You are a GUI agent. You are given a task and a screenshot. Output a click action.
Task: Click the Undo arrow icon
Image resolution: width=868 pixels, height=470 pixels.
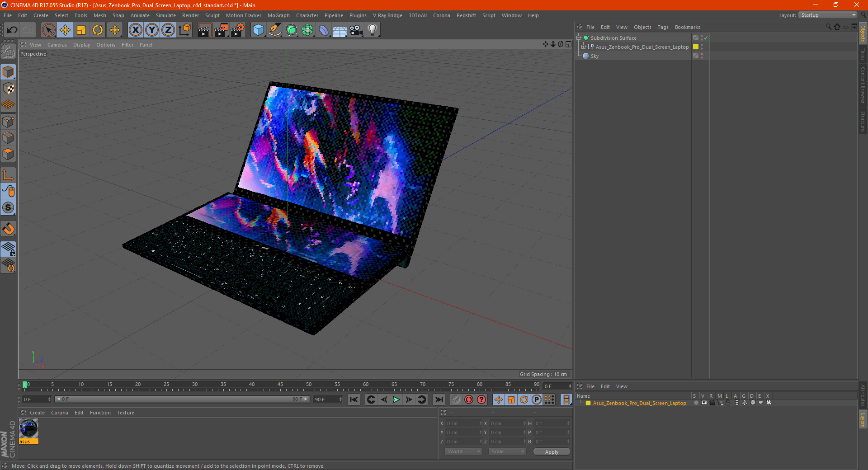[x=12, y=30]
